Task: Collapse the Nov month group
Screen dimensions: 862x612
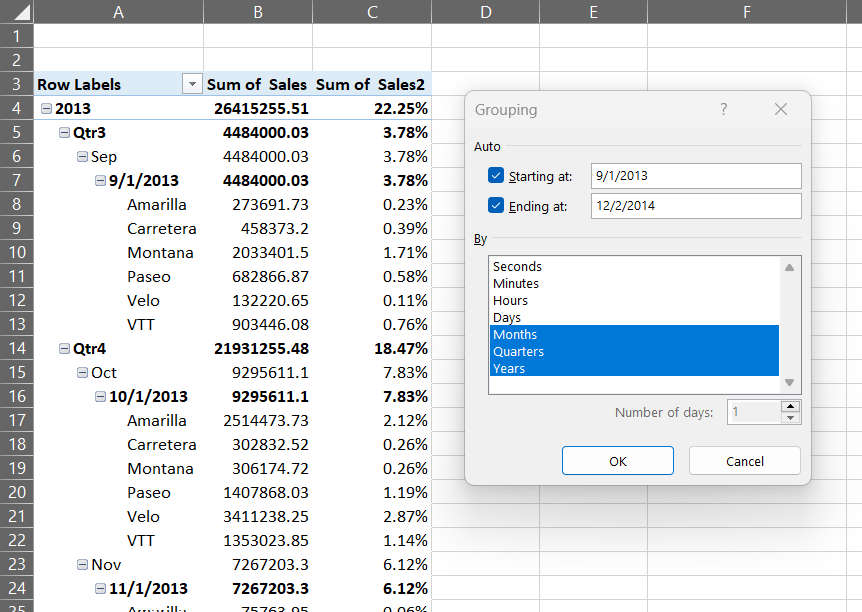Action: tap(82, 564)
